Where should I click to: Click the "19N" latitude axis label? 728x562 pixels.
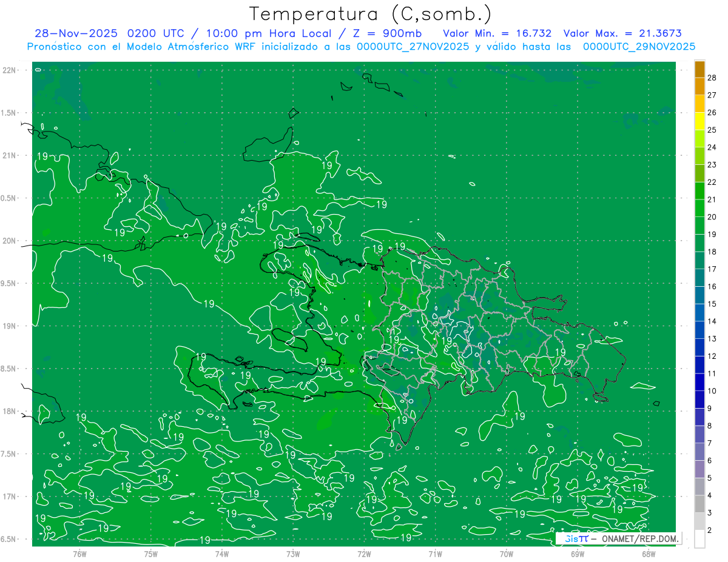(x=10, y=326)
